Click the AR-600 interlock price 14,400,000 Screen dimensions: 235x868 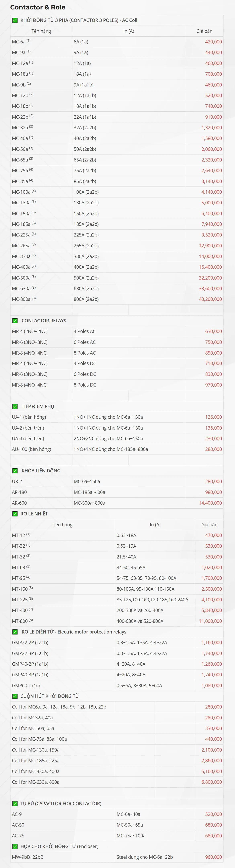pyautogui.click(x=210, y=503)
